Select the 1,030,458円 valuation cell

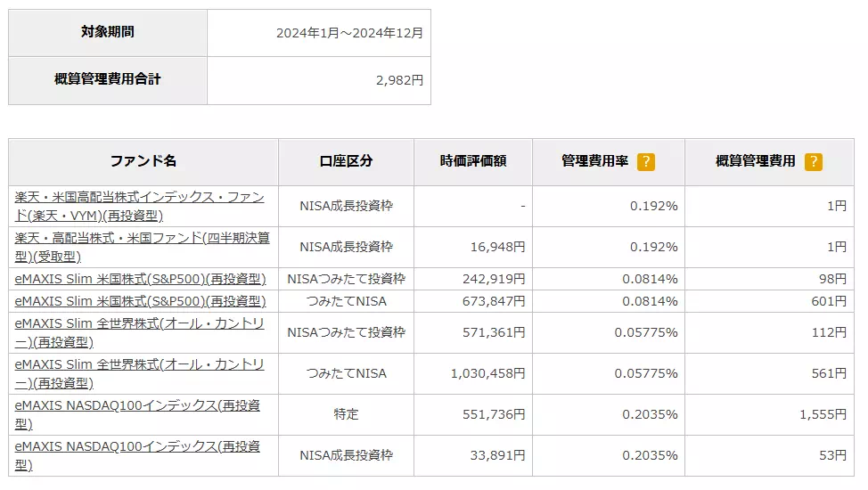coord(473,373)
